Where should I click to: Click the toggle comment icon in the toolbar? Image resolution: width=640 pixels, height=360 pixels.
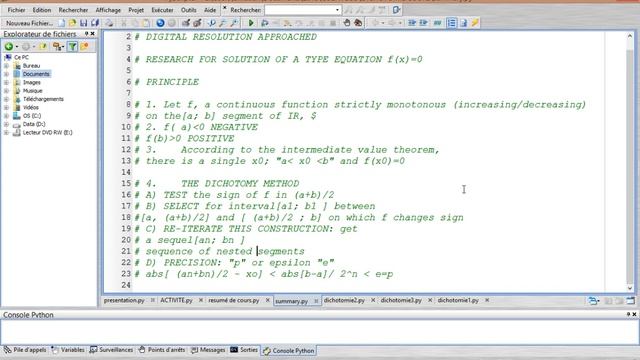(x=438, y=23)
